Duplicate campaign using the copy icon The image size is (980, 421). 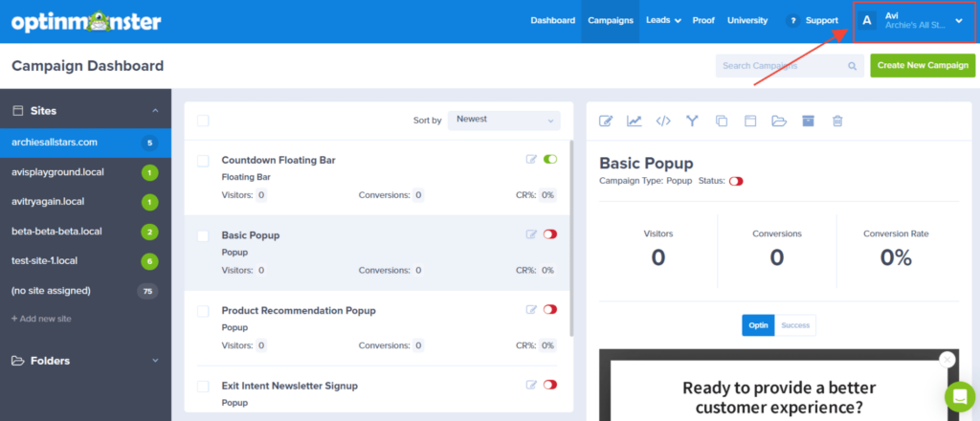(x=722, y=121)
